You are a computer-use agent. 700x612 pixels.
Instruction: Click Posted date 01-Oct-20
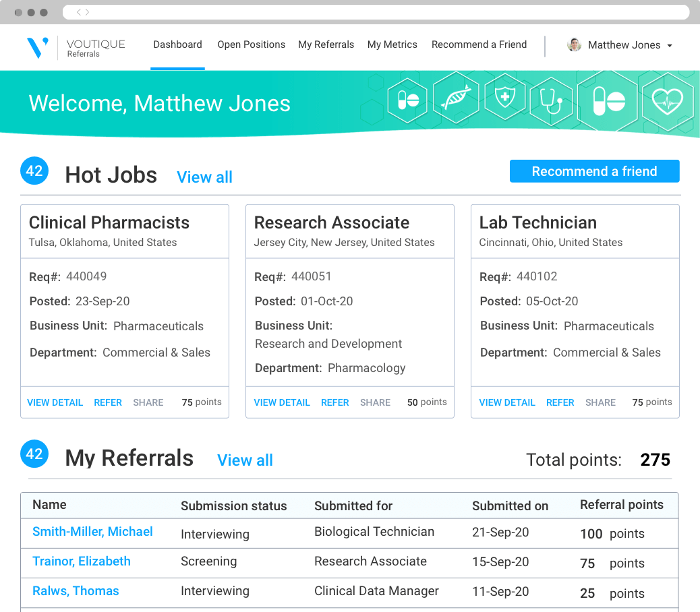coord(327,301)
